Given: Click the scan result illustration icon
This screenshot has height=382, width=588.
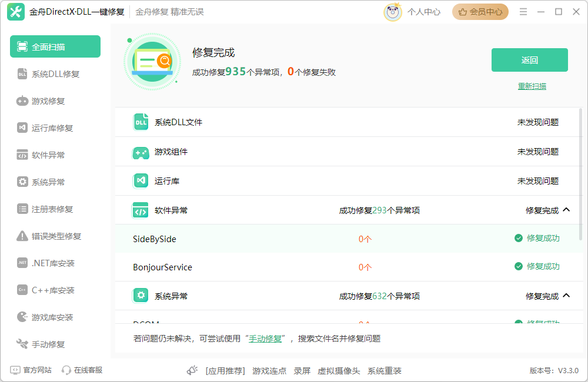Looking at the screenshot, I should click(x=152, y=62).
